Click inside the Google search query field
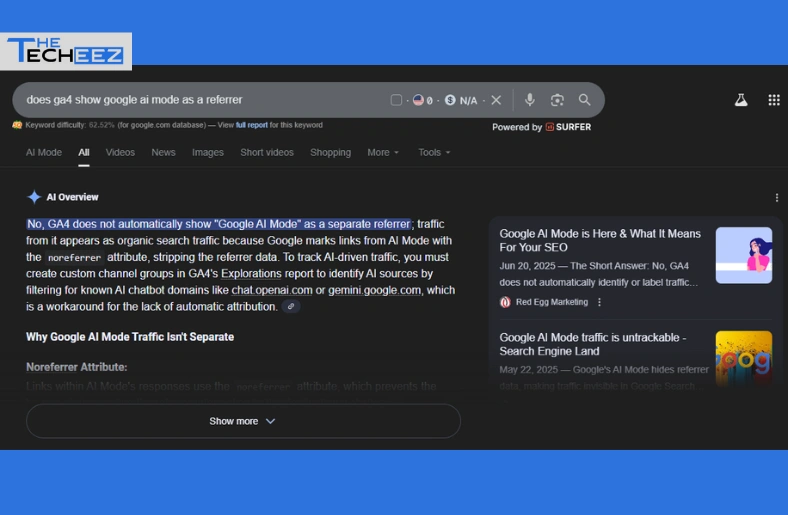This screenshot has height=515, width=788. click(x=200, y=100)
